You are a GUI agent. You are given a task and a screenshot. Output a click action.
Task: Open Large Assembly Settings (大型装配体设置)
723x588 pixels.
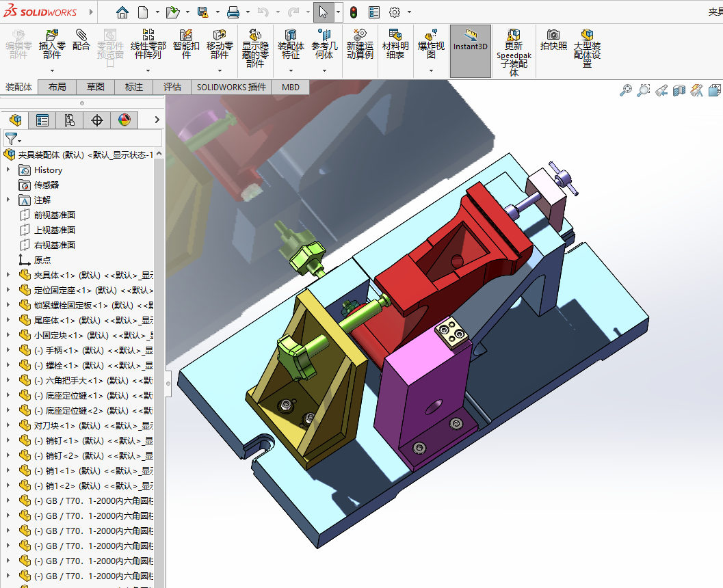(587, 49)
